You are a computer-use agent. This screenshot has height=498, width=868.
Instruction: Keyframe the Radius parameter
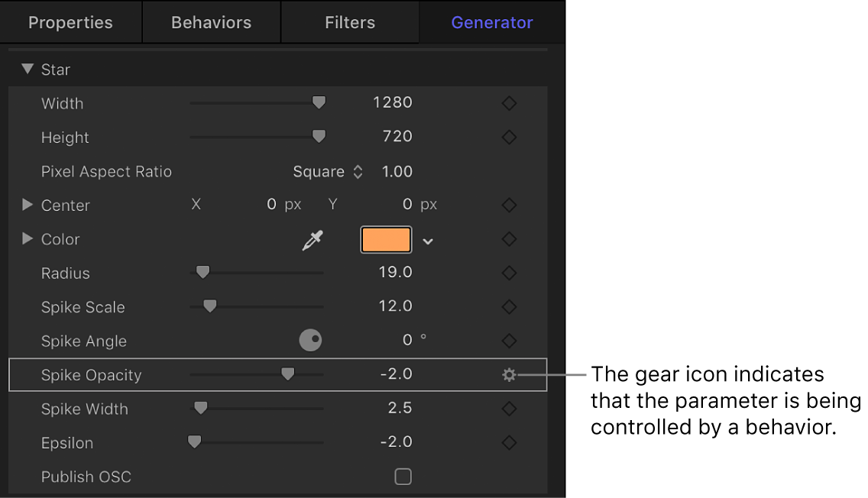[x=509, y=273]
